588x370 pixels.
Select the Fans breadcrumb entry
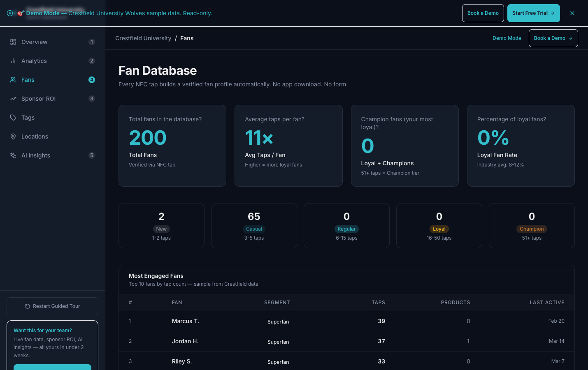click(x=187, y=38)
